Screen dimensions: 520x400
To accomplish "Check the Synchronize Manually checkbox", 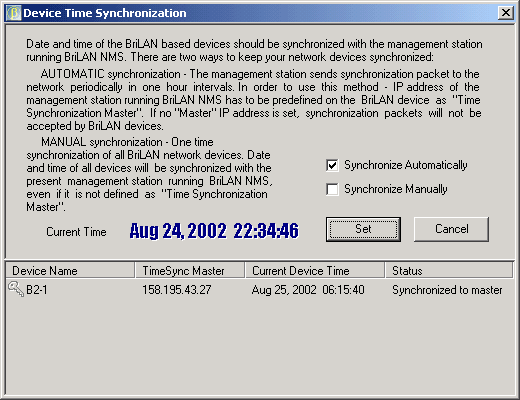I will [x=332, y=189].
